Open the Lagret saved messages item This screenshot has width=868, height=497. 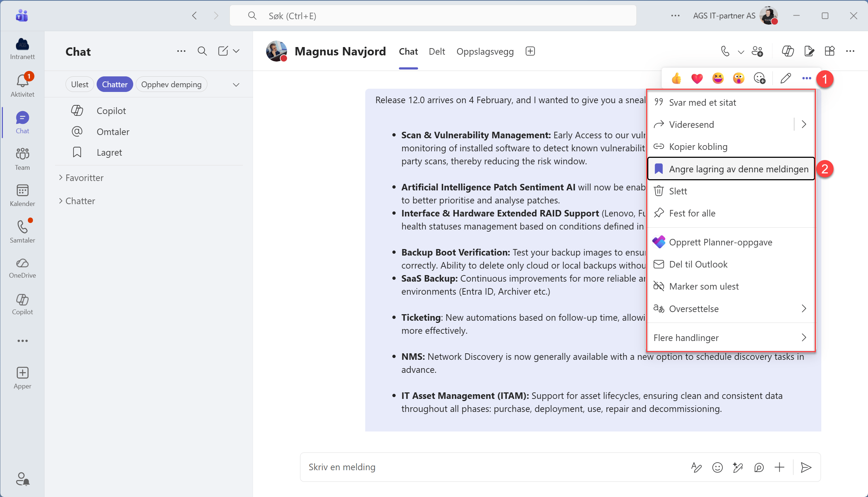[x=109, y=152]
